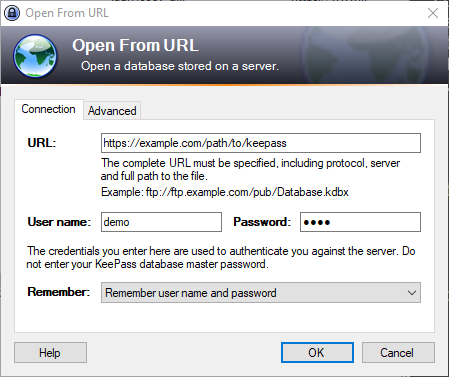Click into the User name field

(161, 222)
